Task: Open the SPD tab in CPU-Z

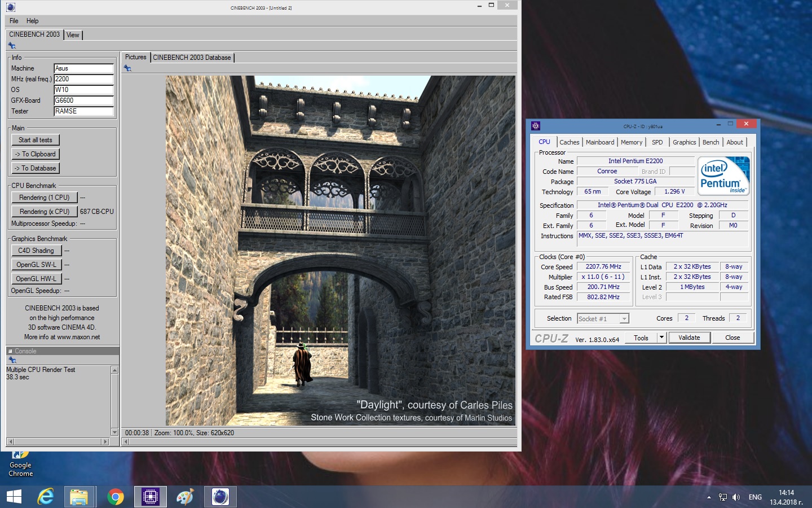Action: pyautogui.click(x=657, y=142)
